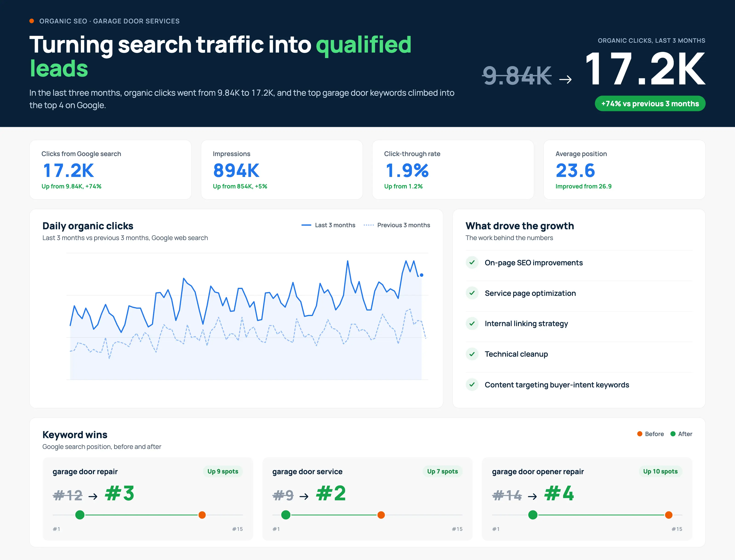
Task: Click the 17.2K value in Clicks from Google search
Action: 68,170
